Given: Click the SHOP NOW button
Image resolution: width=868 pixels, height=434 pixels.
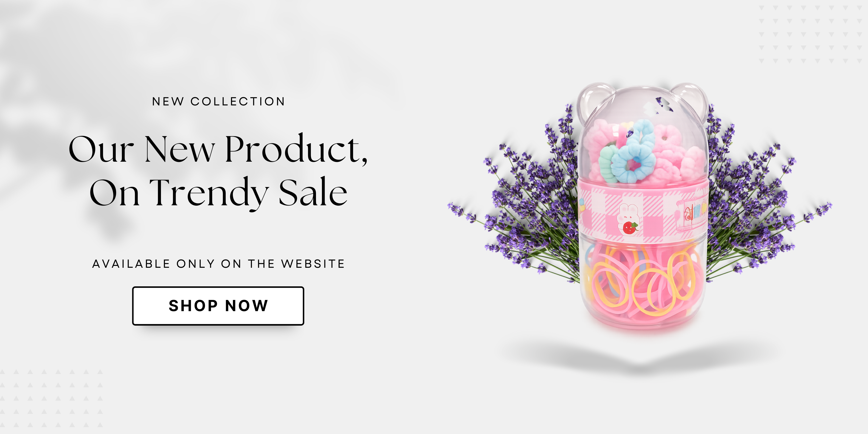Looking at the screenshot, I should pos(218,306).
